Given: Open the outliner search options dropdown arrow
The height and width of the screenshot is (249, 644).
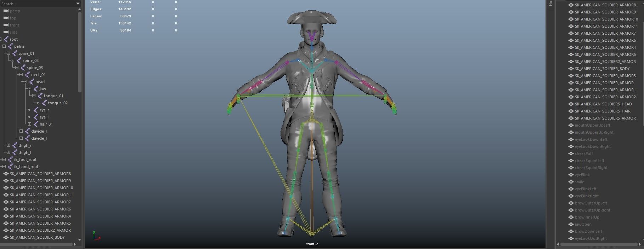Looking at the screenshot, I should point(78,4).
